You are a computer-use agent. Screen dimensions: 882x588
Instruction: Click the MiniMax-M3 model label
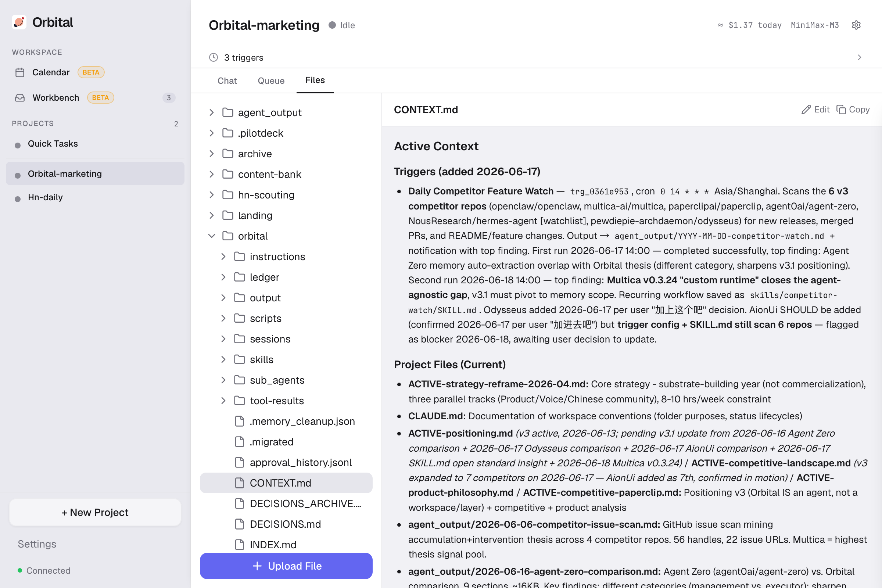pos(815,25)
